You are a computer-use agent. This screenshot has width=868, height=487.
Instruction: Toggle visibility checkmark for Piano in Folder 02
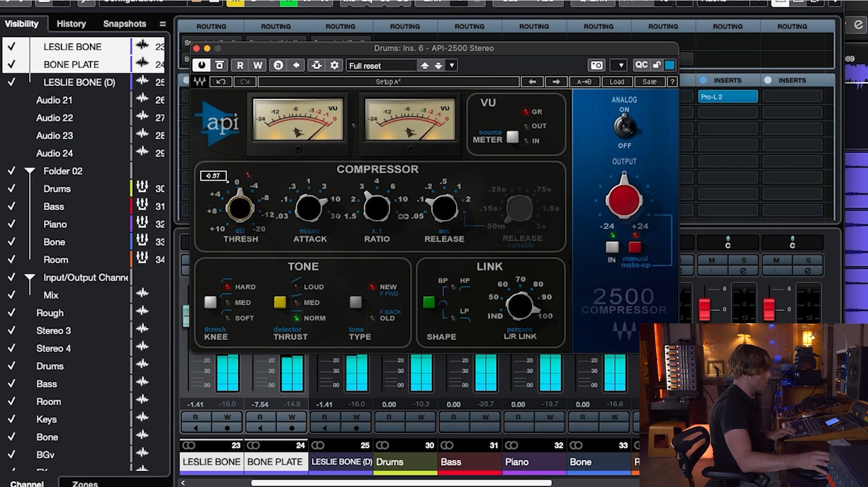[11, 224]
